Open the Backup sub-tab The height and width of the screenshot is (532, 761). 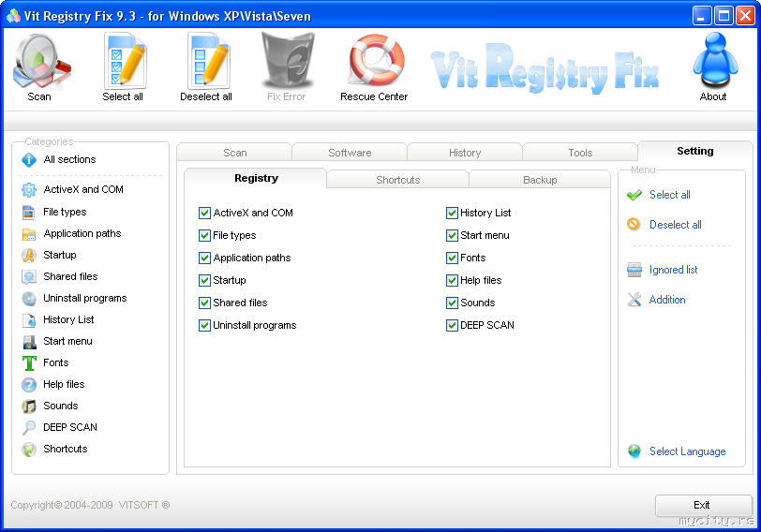[540, 180]
